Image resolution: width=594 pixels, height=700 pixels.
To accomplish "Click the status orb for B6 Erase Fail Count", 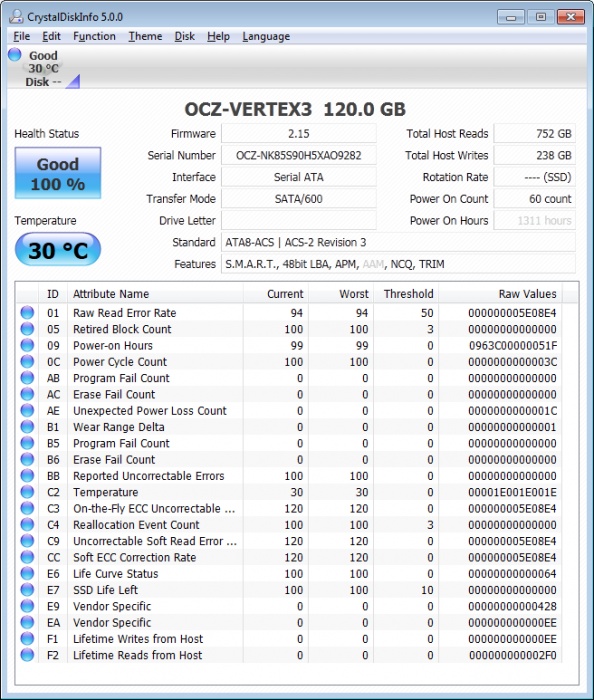I will (27, 459).
